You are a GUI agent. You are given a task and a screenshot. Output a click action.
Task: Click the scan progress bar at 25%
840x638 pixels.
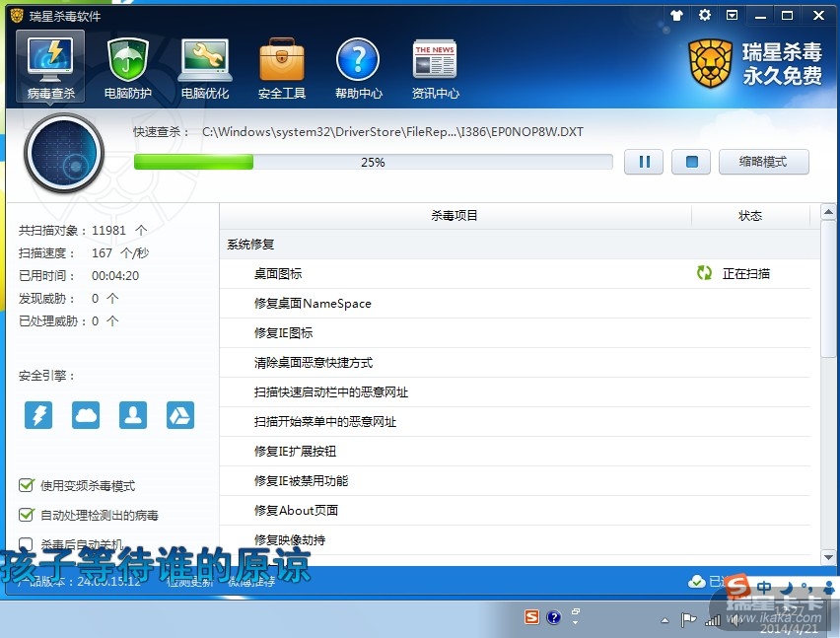tap(373, 162)
